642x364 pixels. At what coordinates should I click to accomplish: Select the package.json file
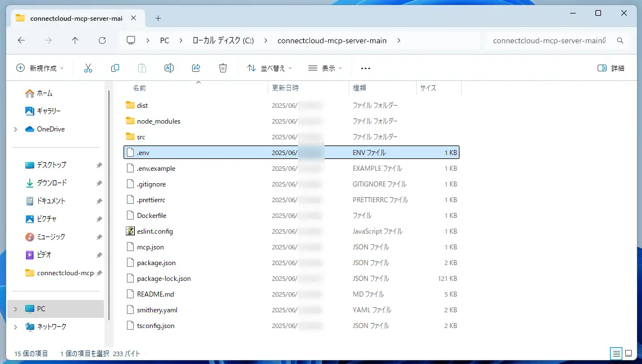pyautogui.click(x=292, y=262)
